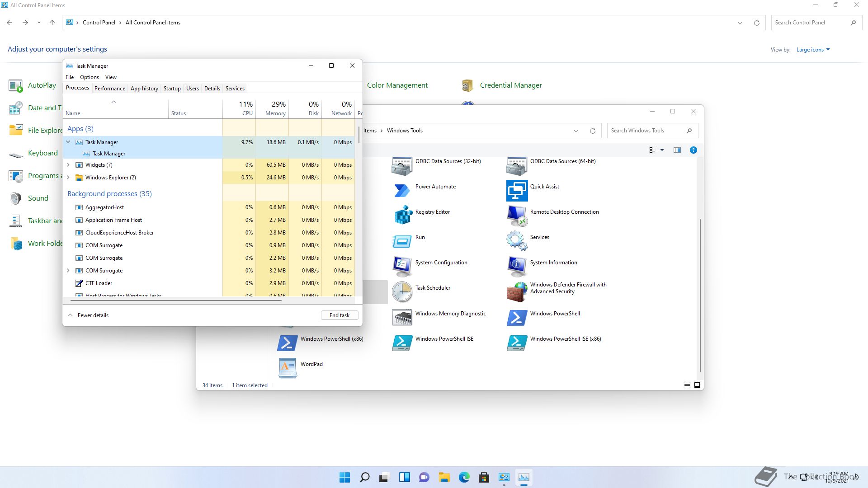Open the Windows Start button
Screen dimensions: 868x488
[x=344, y=477]
